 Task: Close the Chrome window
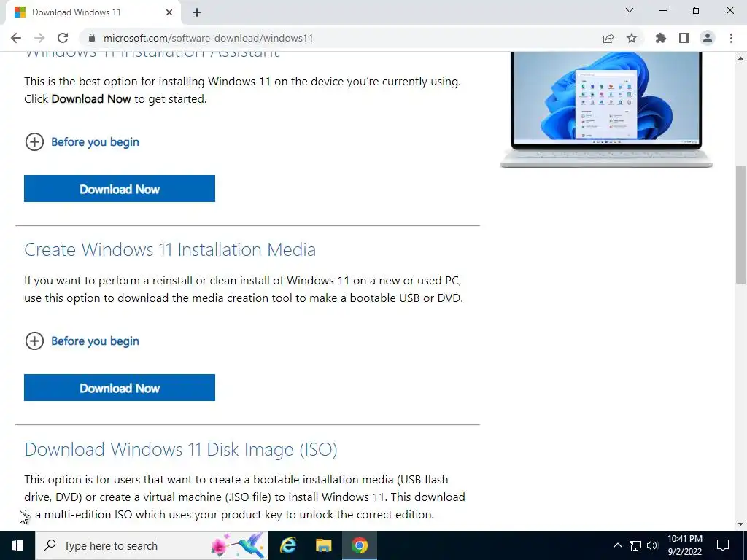[729, 10]
